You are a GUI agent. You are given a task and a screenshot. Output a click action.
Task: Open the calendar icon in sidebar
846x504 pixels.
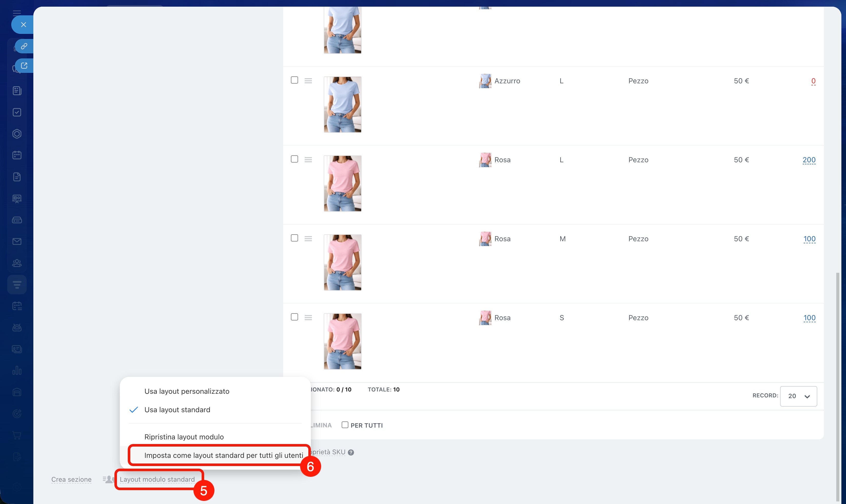(x=17, y=155)
